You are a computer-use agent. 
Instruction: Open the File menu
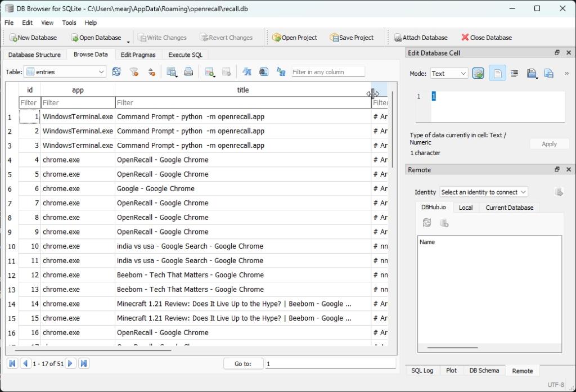point(9,22)
